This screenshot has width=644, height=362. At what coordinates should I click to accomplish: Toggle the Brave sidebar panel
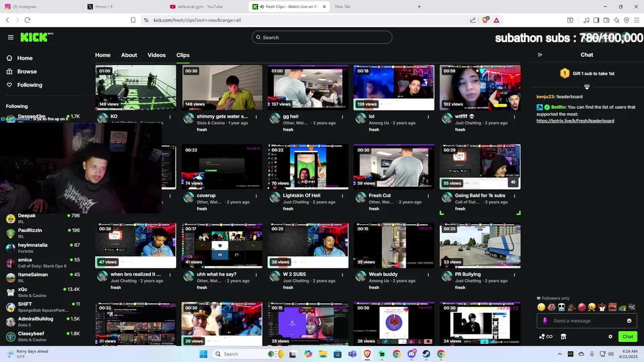click(596, 20)
